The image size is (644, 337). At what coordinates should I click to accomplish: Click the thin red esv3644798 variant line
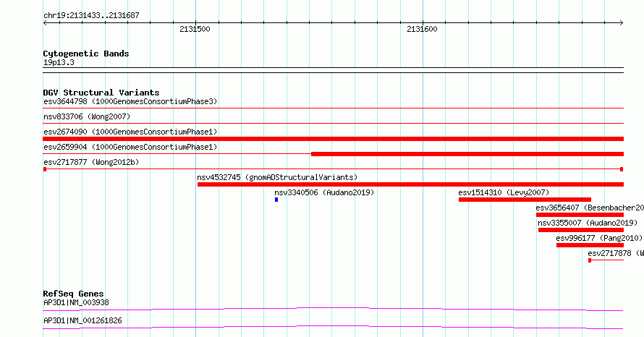pos(333,108)
